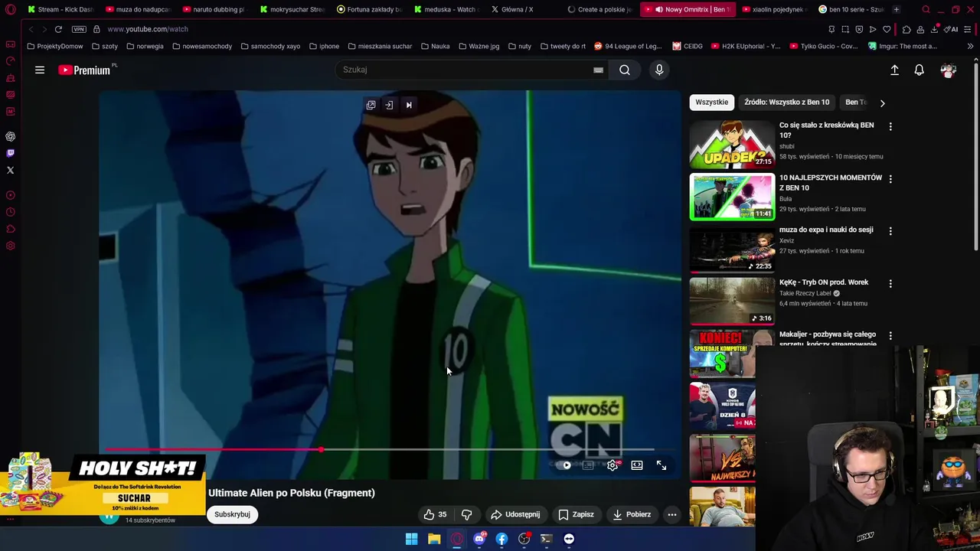The width and height of the screenshot is (980, 551).
Task: Open YouTube notifications bell
Action: 920,70
